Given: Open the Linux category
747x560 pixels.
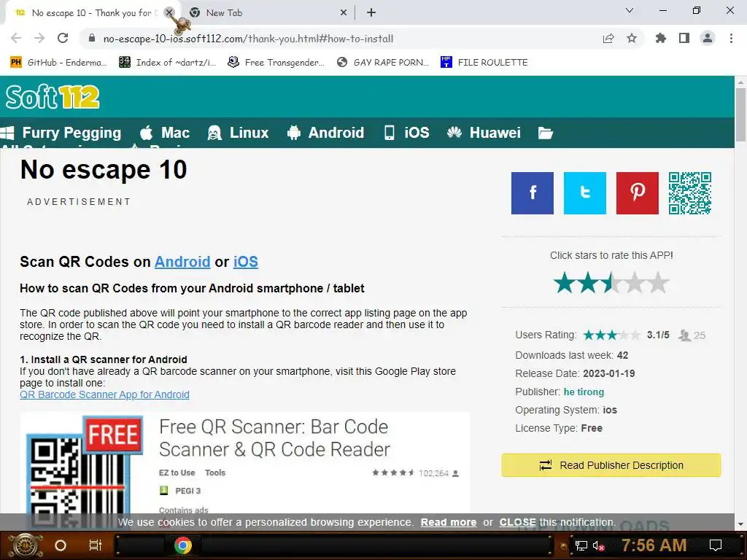Looking at the screenshot, I should 239,133.
